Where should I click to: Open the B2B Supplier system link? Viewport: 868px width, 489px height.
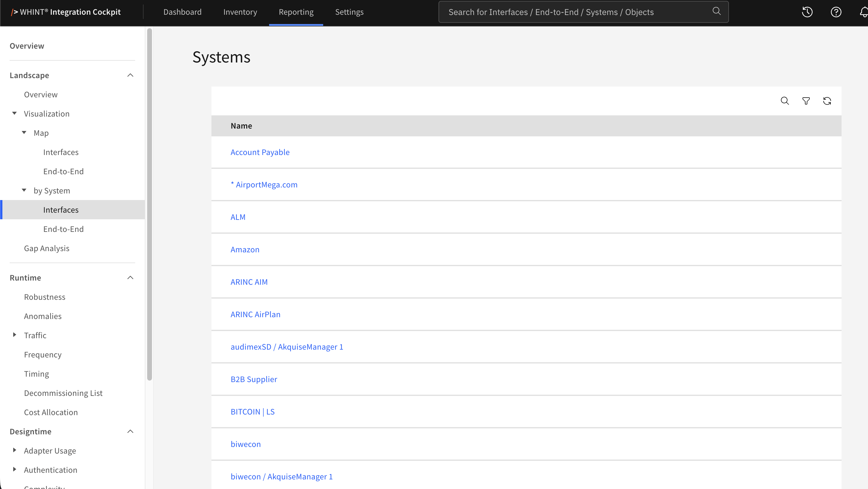pos(254,379)
